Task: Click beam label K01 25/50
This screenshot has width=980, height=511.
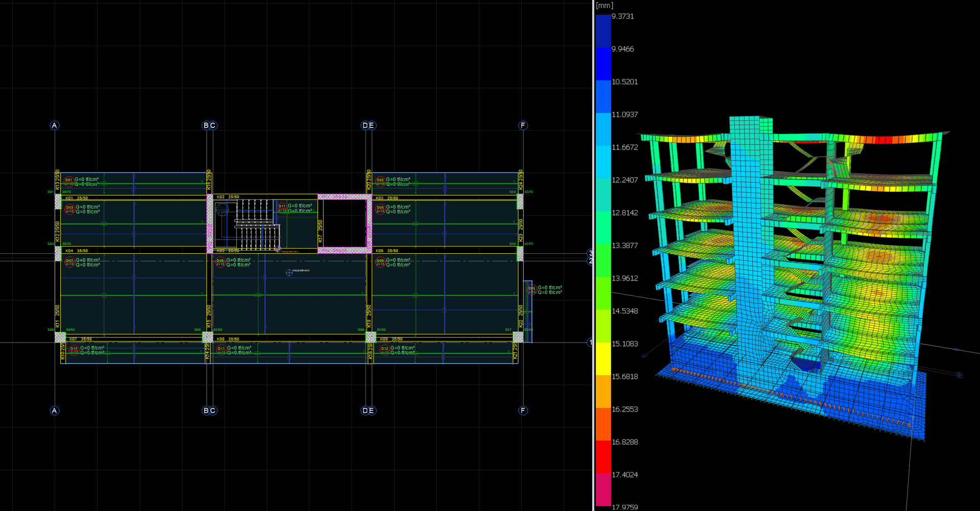Action: pyautogui.click(x=77, y=198)
